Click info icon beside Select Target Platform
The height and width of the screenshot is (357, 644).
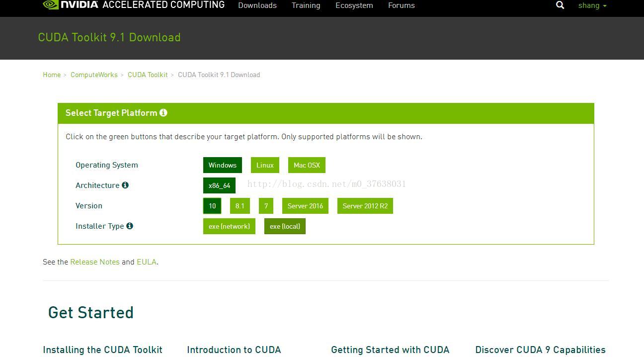(x=163, y=113)
